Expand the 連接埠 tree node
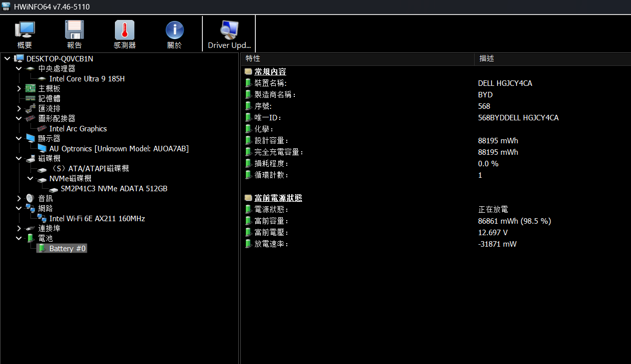Viewport: 631px width, 364px height. [19, 228]
